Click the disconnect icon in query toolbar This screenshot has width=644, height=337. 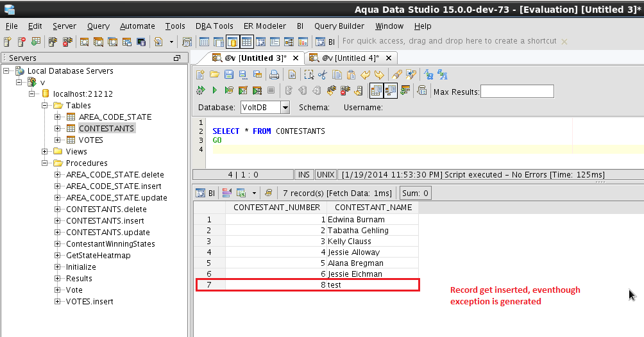(x=345, y=90)
